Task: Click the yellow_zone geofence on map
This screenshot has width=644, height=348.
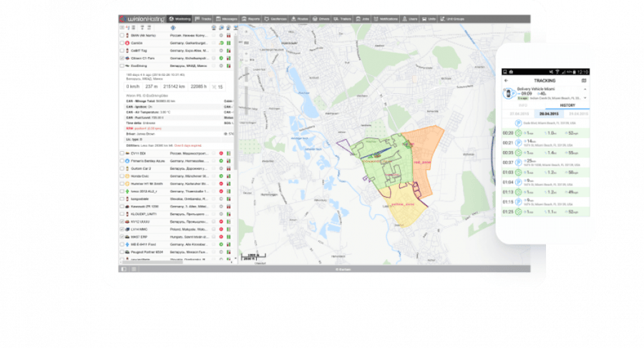Action: 404,204
